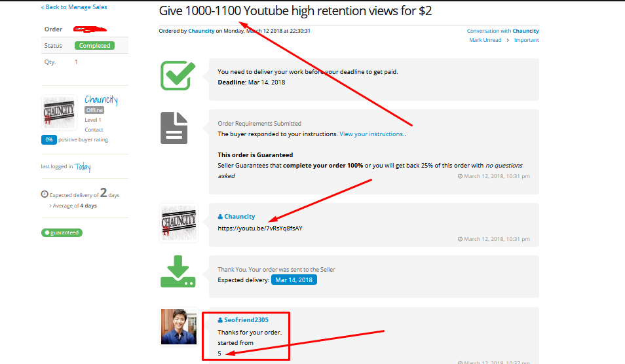
Task: Click the clock icon by March 12, 10:31 pm guarantee timestamp
Action: tap(460, 176)
